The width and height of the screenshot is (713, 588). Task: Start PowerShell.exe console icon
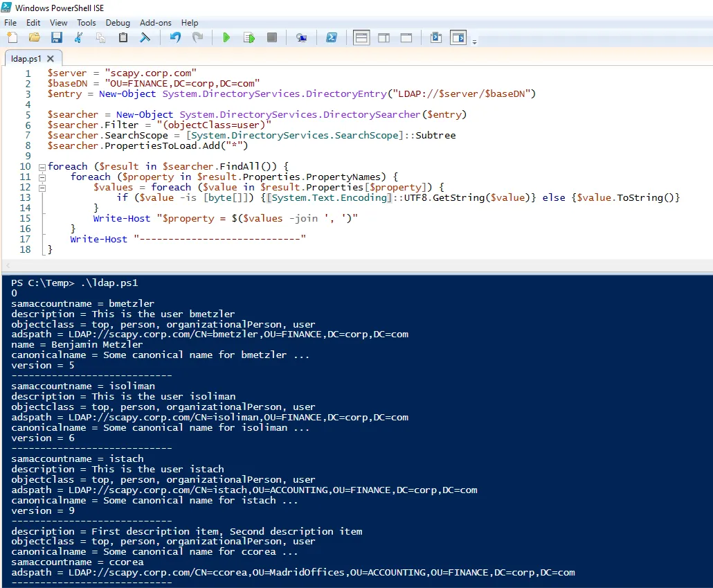point(332,37)
